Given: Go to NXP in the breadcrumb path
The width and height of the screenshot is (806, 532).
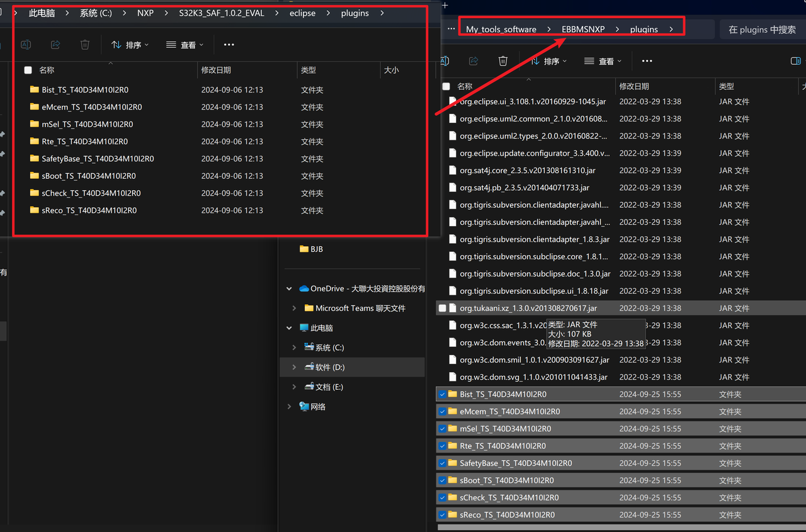Looking at the screenshot, I should click(x=145, y=13).
